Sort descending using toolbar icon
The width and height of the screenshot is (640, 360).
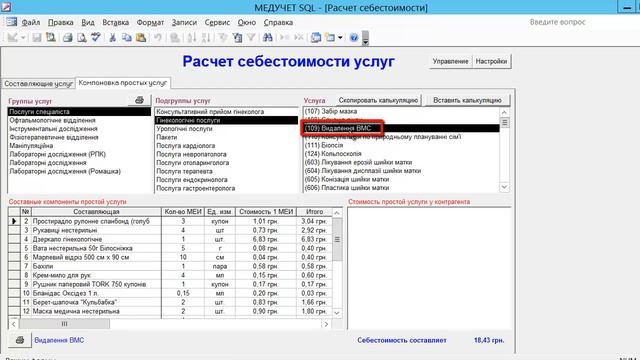coord(206,38)
